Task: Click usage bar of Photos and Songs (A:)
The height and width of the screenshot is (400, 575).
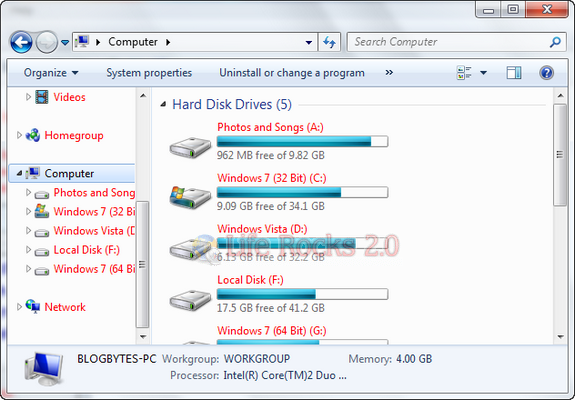Action: click(x=302, y=141)
